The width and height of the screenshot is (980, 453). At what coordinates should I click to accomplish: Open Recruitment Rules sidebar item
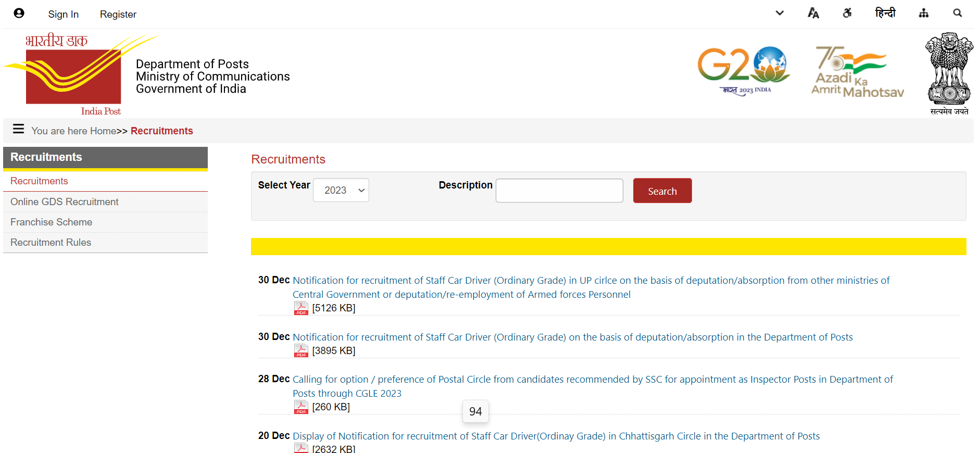(x=51, y=243)
